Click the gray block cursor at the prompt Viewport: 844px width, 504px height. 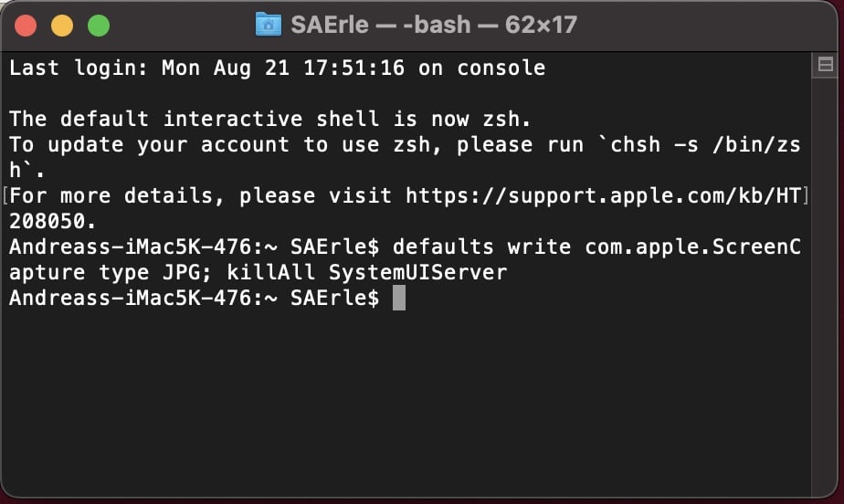click(398, 298)
